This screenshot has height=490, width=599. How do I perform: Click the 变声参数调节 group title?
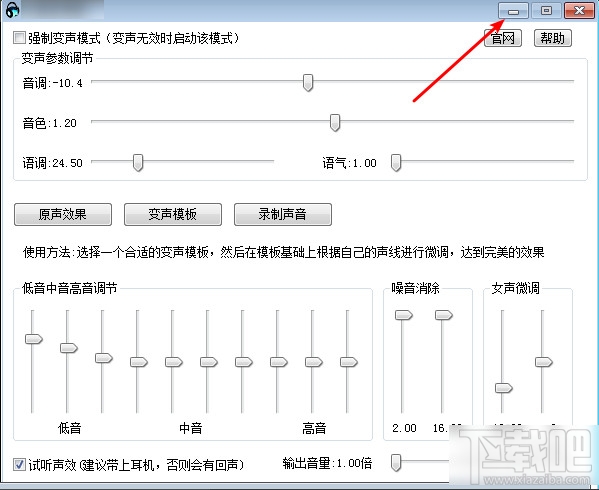[x=57, y=58]
